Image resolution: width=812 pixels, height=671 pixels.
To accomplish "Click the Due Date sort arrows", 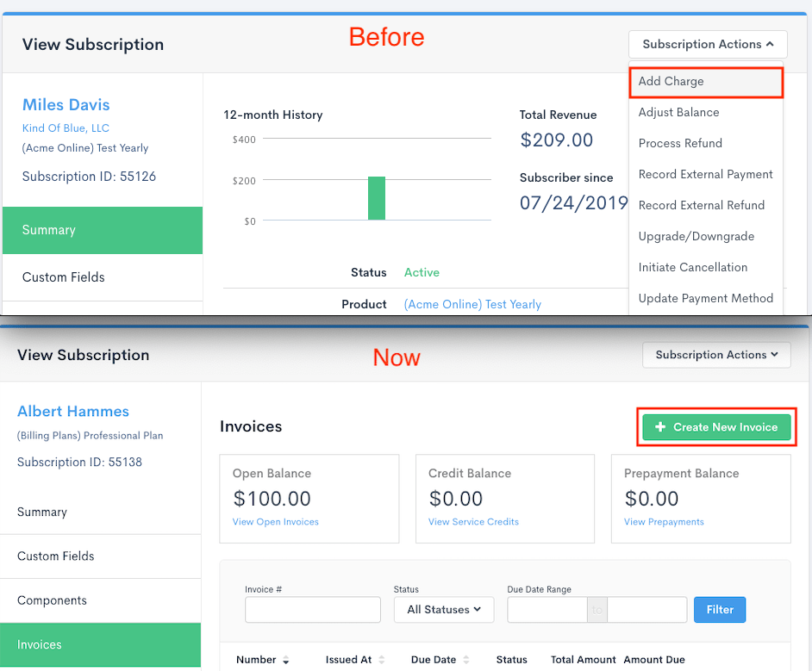I will pyautogui.click(x=466, y=660).
